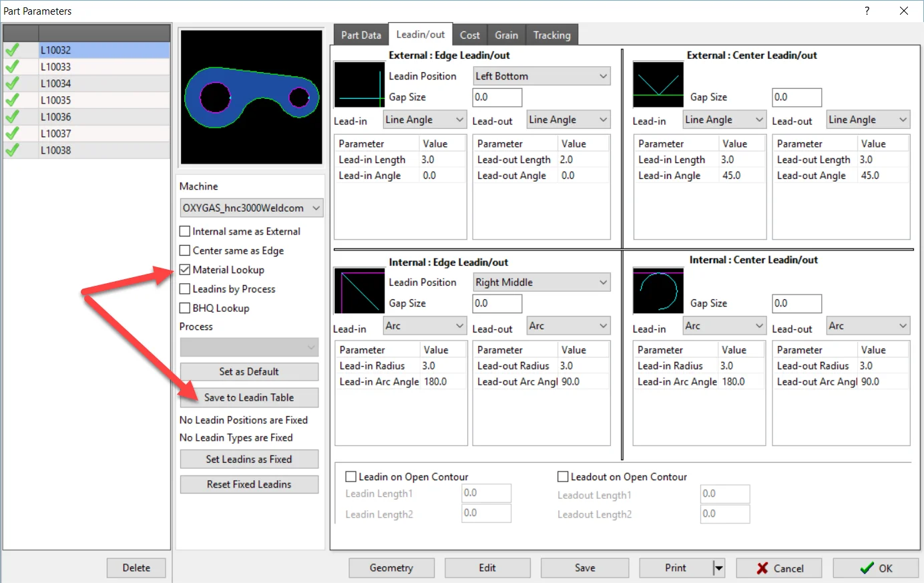
Task: Open Internal Center Lead-out Arc dropdown
Action: tap(868, 326)
